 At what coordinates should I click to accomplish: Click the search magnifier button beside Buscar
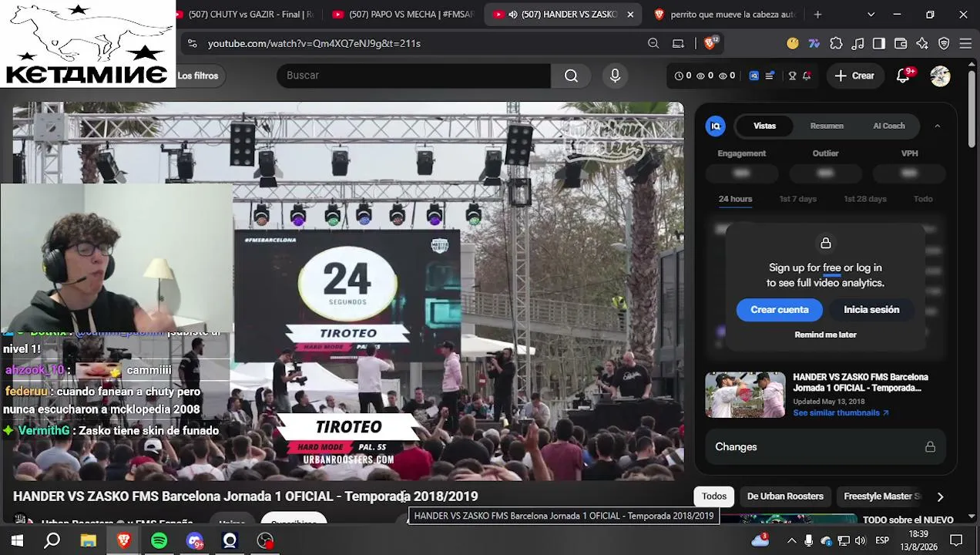click(571, 76)
